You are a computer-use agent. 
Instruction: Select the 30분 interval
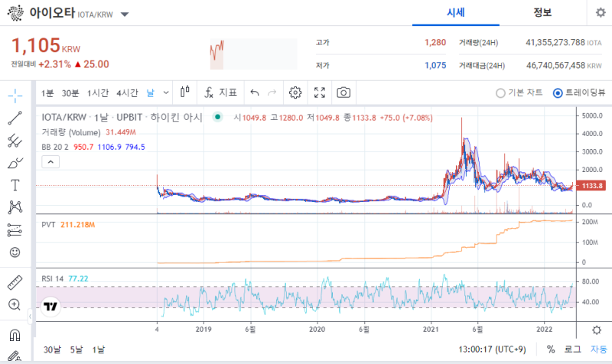70,93
